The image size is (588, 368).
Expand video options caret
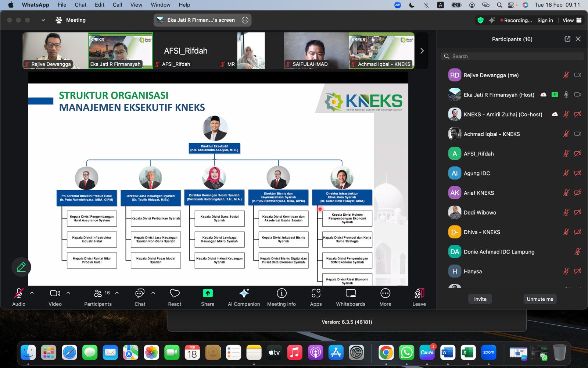click(68, 293)
